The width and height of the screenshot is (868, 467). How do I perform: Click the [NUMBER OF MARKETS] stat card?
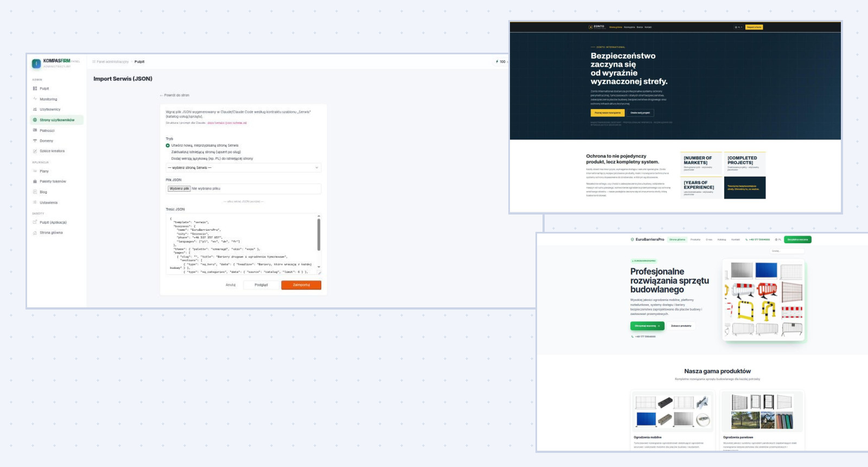(x=701, y=163)
